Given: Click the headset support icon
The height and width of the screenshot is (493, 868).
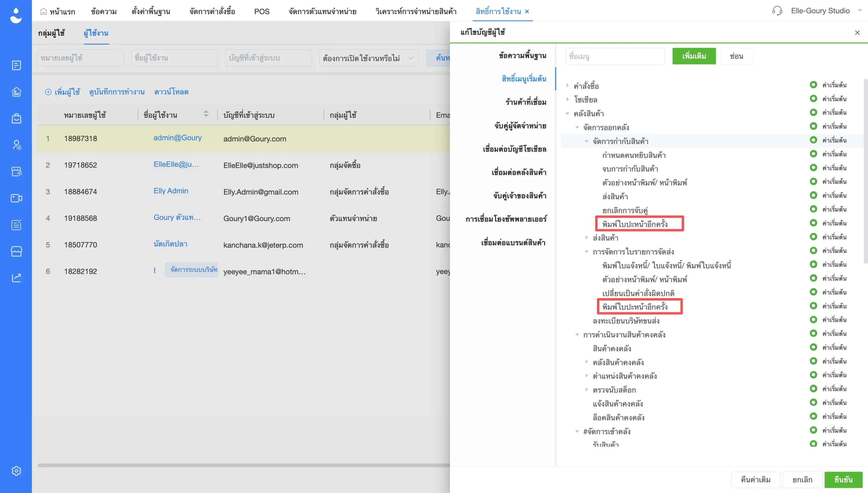Looking at the screenshot, I should [x=777, y=11].
